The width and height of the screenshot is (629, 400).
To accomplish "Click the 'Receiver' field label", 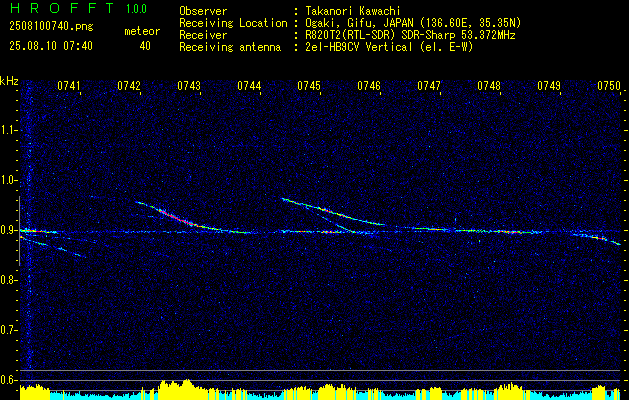I will pyautogui.click(x=203, y=35).
